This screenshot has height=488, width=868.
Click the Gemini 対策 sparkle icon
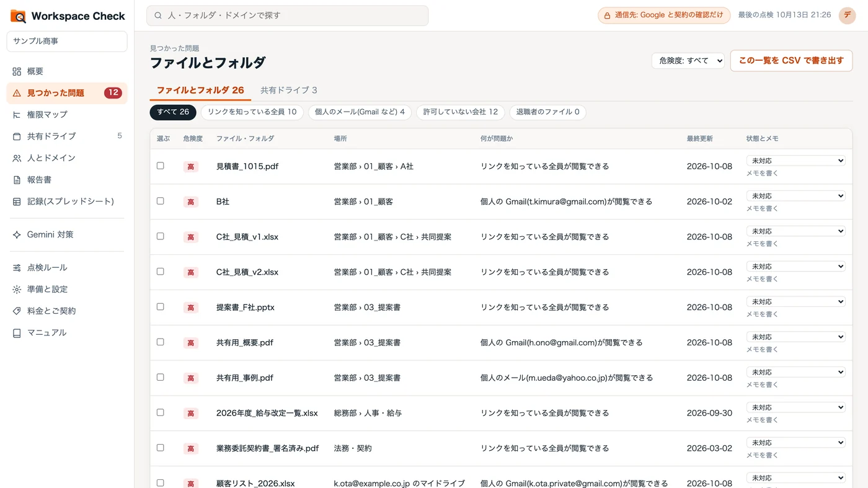(17, 235)
